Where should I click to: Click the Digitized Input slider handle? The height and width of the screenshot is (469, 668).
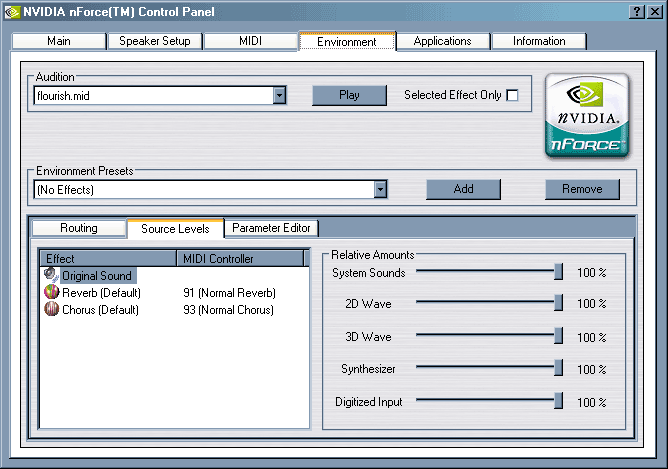click(x=558, y=401)
